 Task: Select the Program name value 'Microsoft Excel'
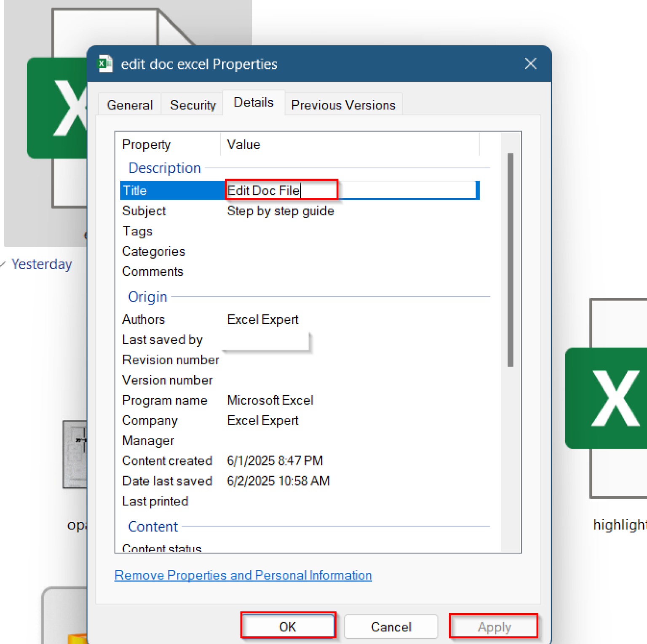pyautogui.click(x=270, y=400)
